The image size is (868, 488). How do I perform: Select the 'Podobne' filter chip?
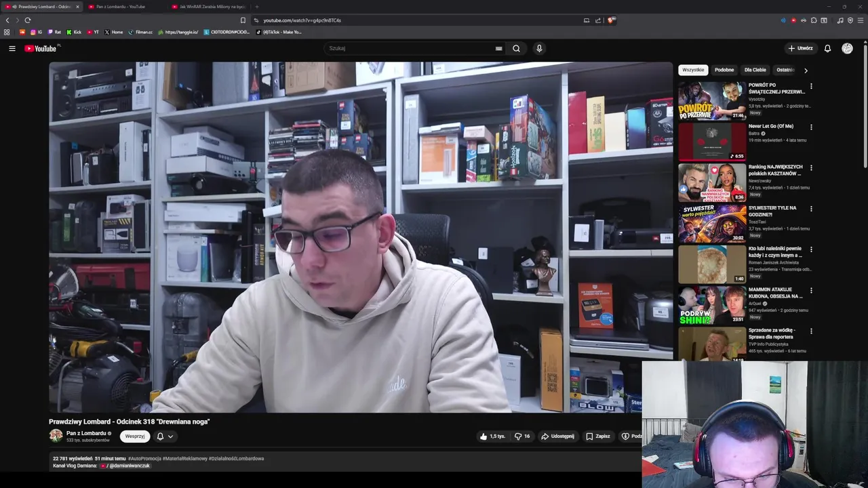click(x=724, y=70)
